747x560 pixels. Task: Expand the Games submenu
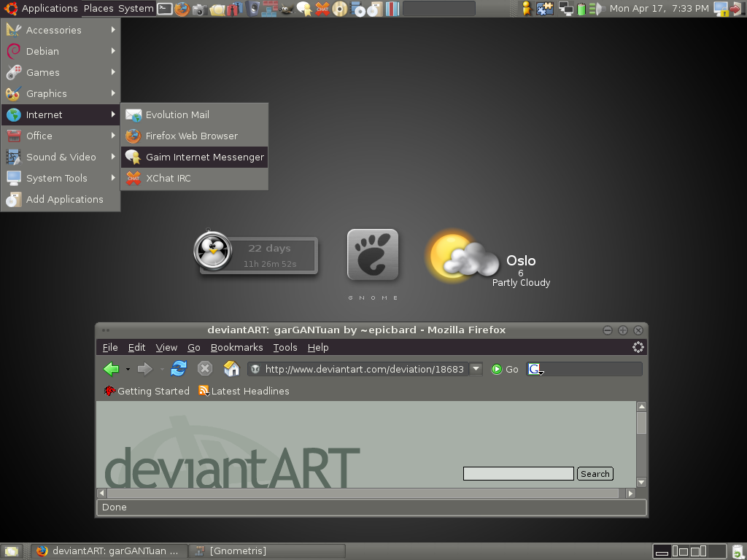(x=61, y=72)
